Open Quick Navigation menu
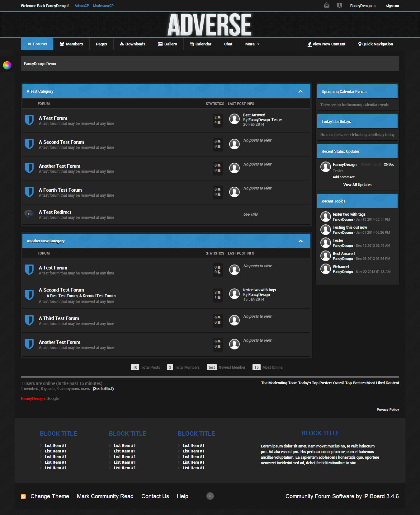420x515 pixels. pyautogui.click(x=375, y=44)
